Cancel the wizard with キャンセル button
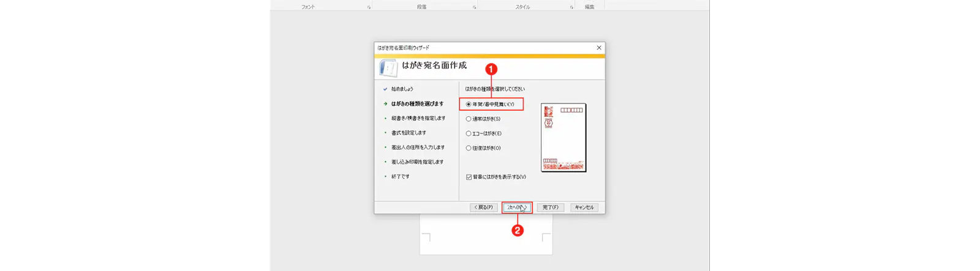 (x=584, y=207)
